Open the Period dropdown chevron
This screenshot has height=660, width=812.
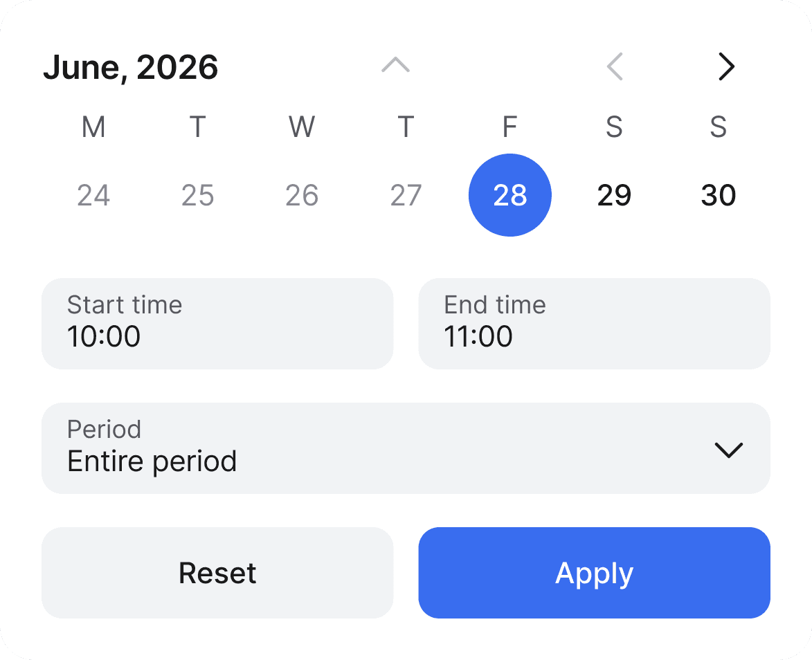728,450
